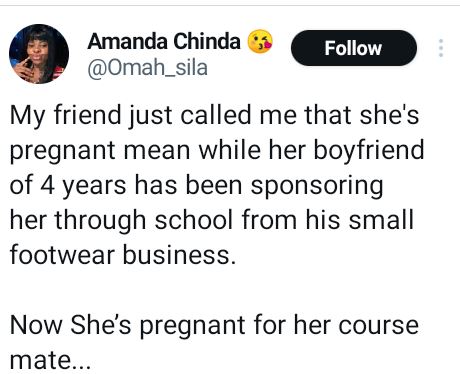Open Amanda Chinda's profile picture

(x=39, y=54)
